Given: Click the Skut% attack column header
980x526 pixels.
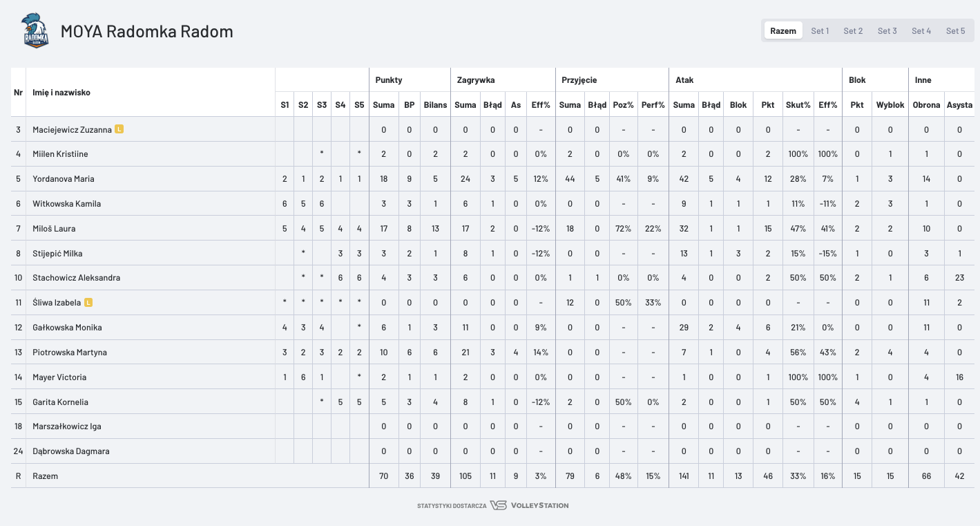Looking at the screenshot, I should (x=798, y=105).
